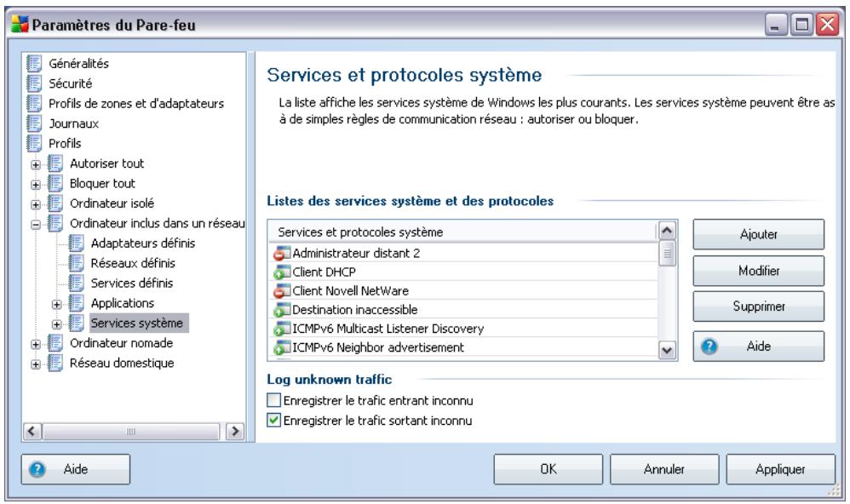The width and height of the screenshot is (850, 504).
Task: Expand the Autoriser tout profile
Action: coord(36,165)
